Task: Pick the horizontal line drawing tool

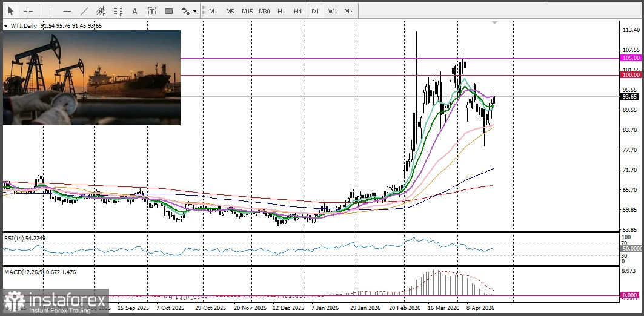Action: 67,11
